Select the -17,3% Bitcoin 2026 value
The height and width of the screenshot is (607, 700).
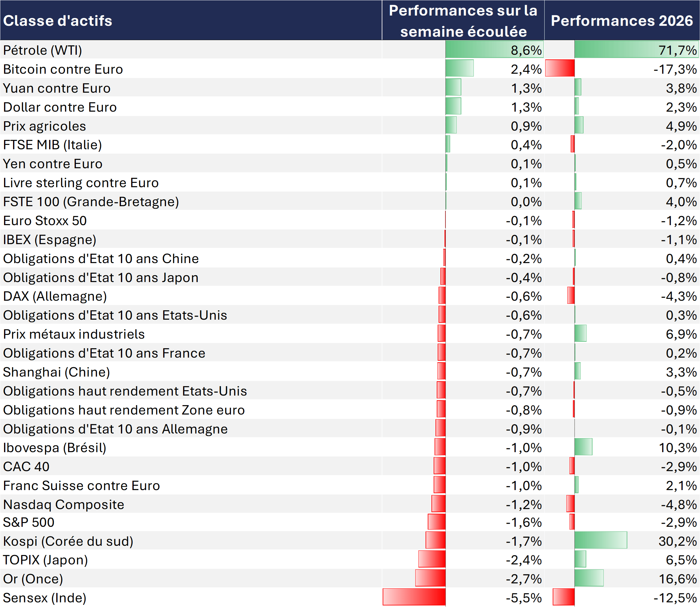675,69
